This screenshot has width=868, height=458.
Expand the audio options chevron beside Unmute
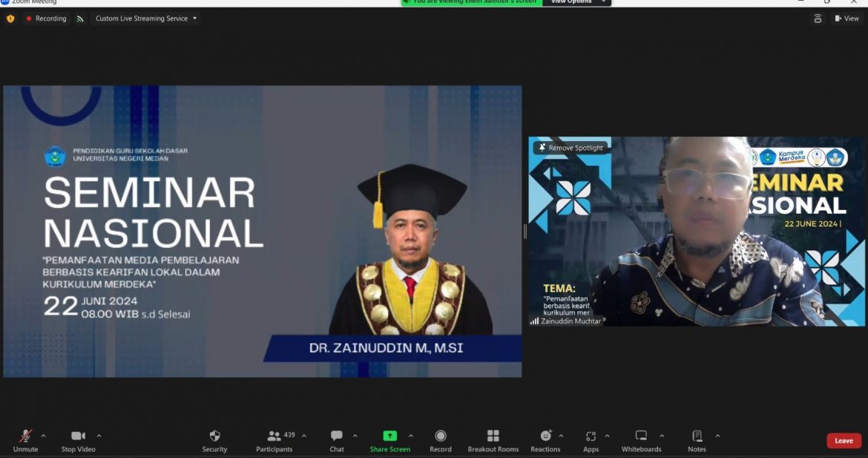(44, 436)
